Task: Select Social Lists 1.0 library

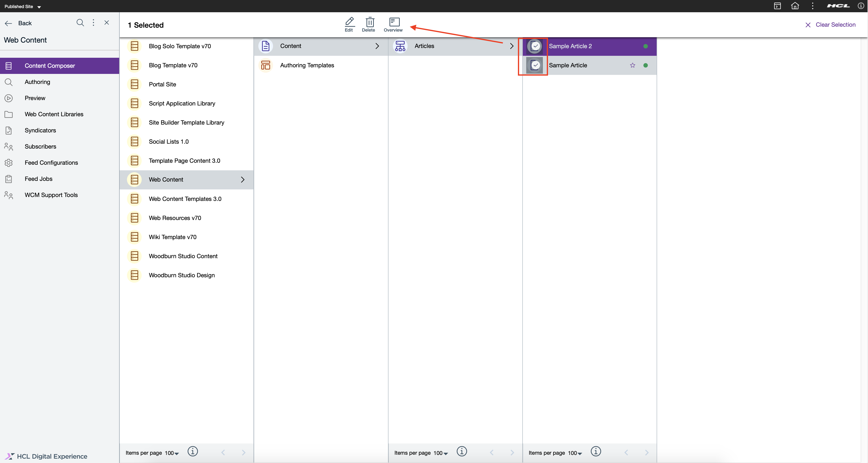Action: 187,141
